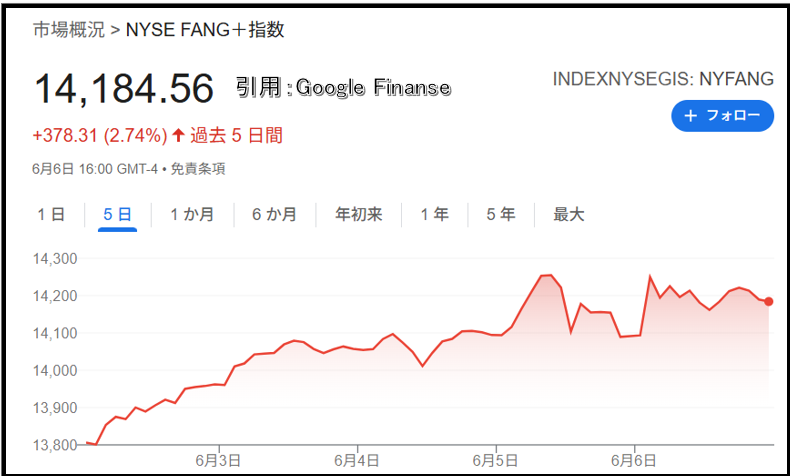The image size is (790, 476).
Task: Click the 6月4日 date axis label
Action: tap(357, 460)
